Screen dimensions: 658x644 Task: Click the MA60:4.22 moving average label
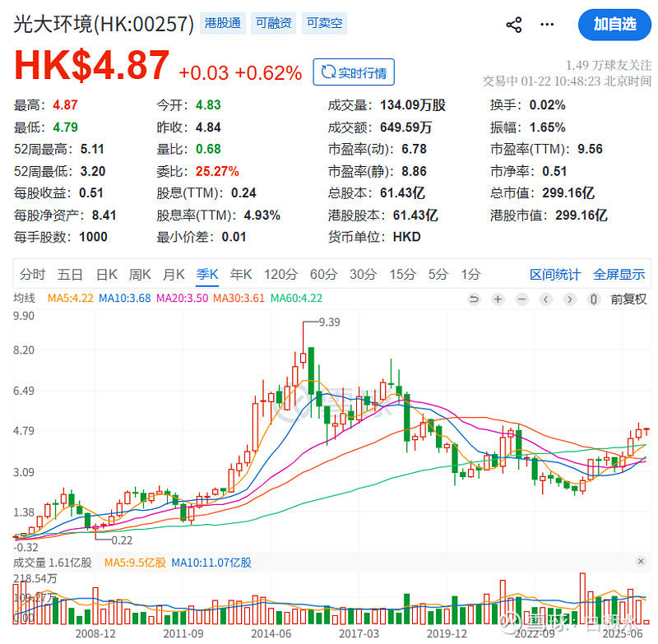coord(296,299)
